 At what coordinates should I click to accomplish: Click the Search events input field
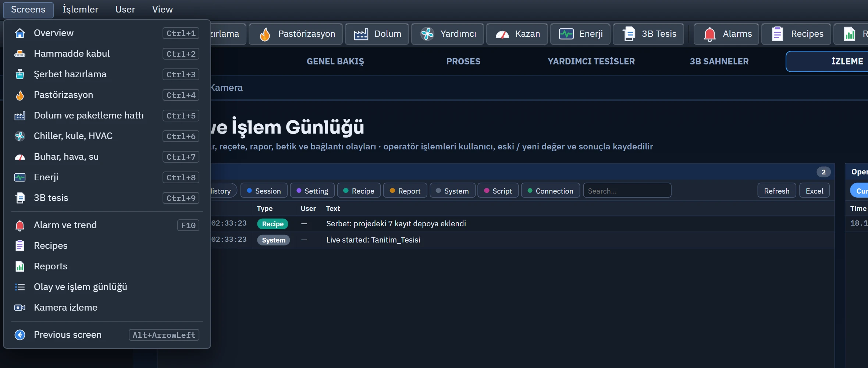[627, 191]
